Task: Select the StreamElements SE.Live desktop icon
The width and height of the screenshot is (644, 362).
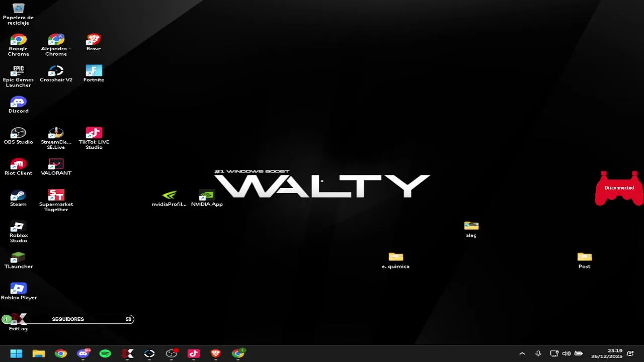Action: (x=56, y=139)
